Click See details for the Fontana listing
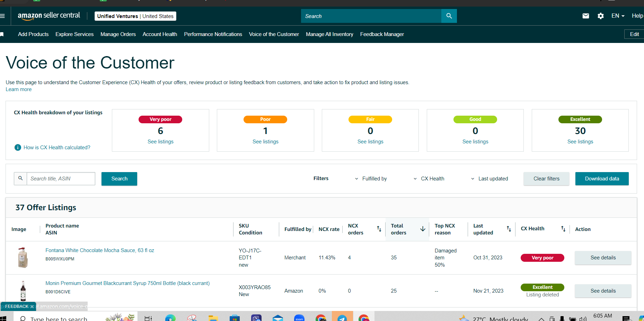This screenshot has height=321, width=644. tap(603, 258)
